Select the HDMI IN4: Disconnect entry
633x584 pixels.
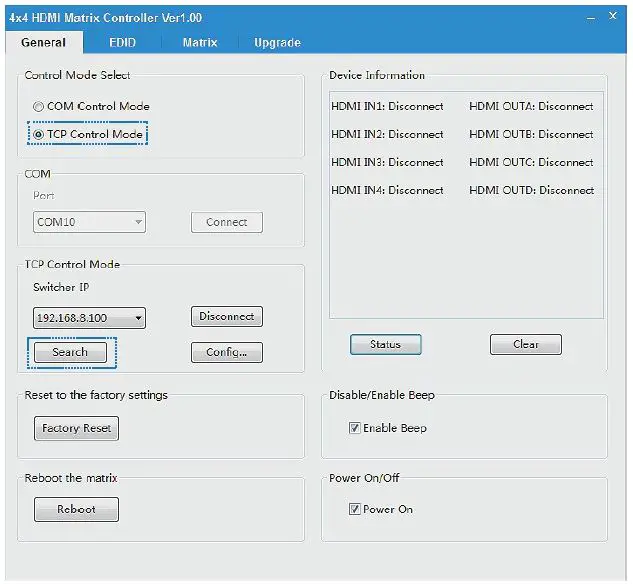(387, 190)
